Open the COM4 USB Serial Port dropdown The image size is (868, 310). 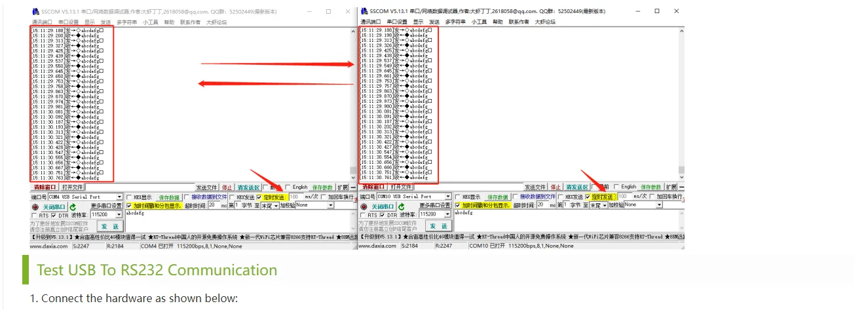click(x=119, y=197)
